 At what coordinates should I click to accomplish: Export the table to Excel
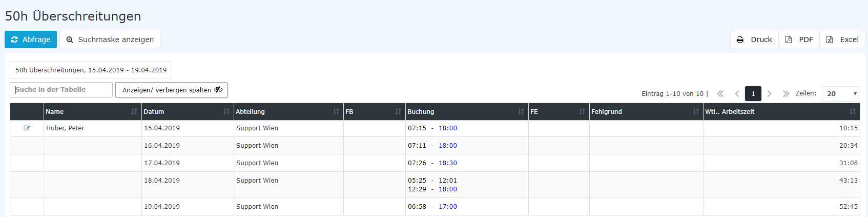(842, 40)
